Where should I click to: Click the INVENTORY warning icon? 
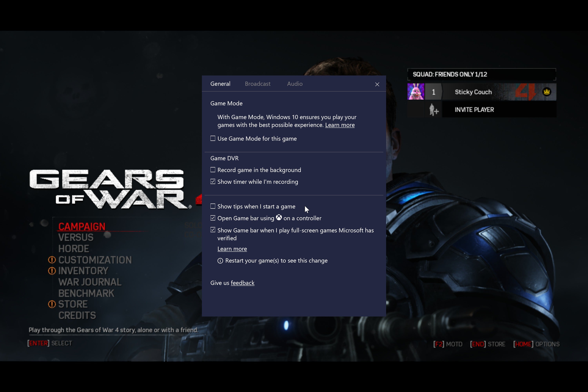tap(52, 270)
